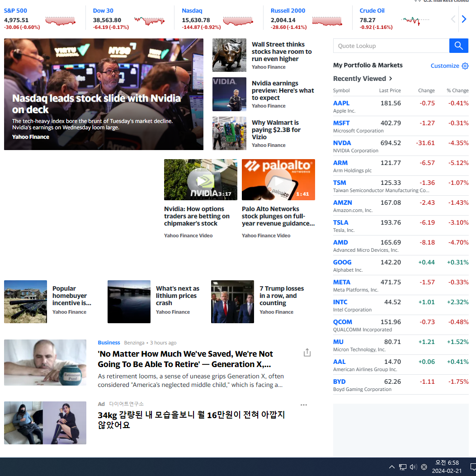Image resolution: width=476 pixels, height=476 pixels.
Task: Open the MU ticker symbol
Action: pos(338,342)
